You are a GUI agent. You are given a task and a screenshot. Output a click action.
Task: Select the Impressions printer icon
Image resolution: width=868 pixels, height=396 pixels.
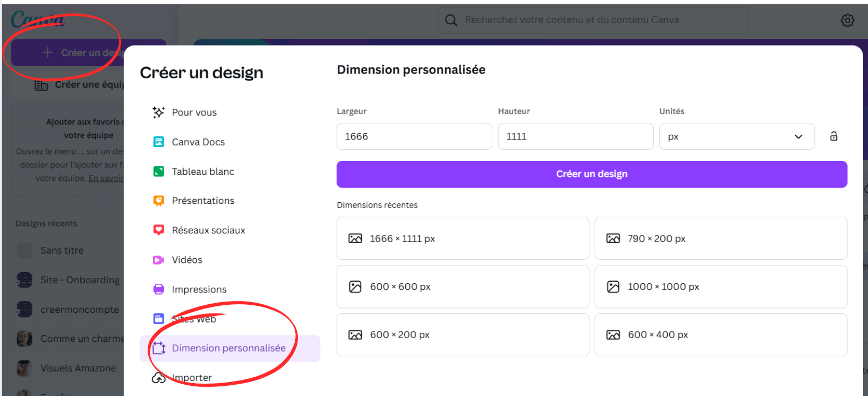pos(159,289)
